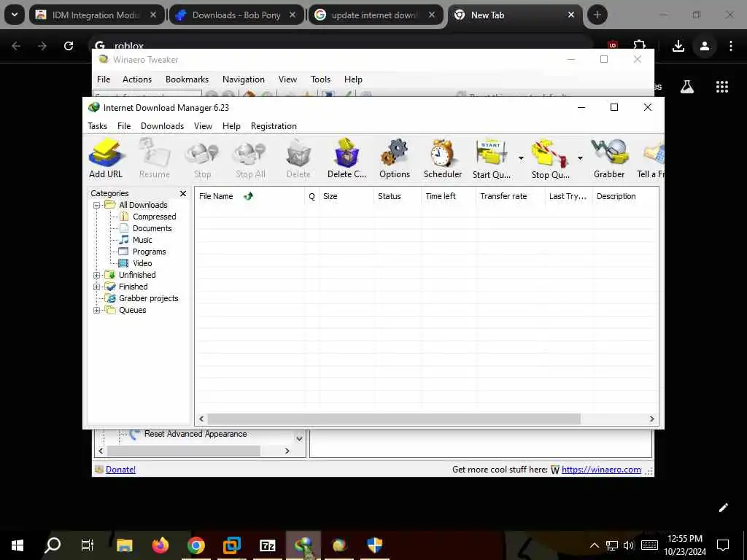Open browser downloads icon
This screenshot has height=560, width=747.
pos(678,46)
